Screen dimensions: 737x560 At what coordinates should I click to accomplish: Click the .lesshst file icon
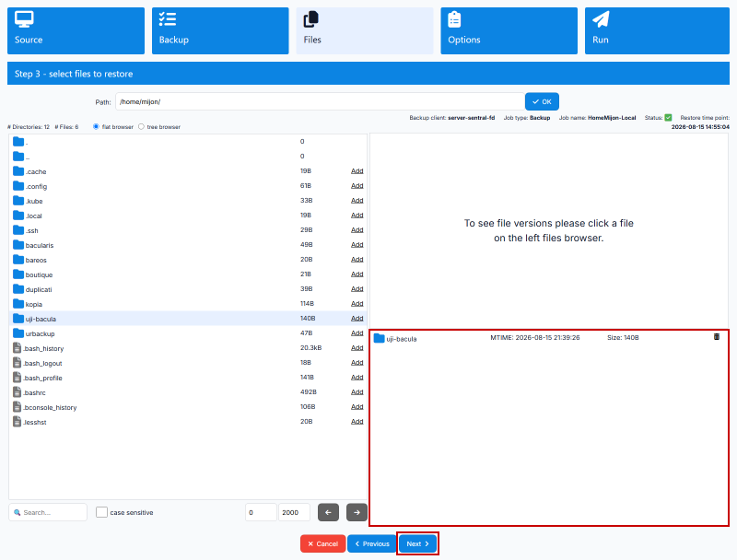(x=17, y=422)
